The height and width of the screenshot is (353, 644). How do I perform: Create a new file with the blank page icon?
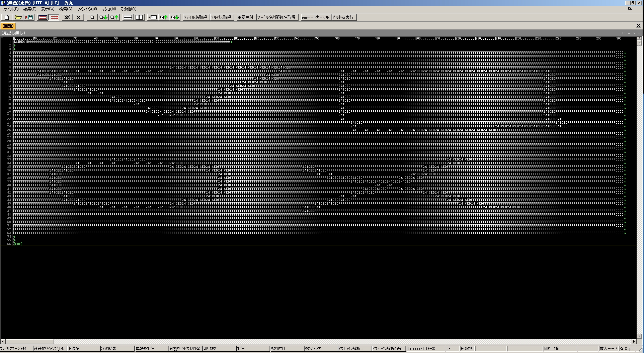pos(7,17)
